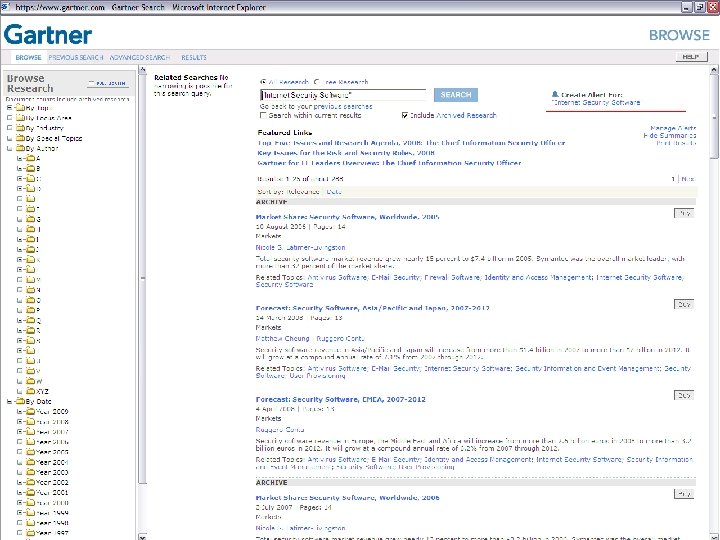Click the By Focus Area folder icon
Screen dimensions: 720x540
coord(20,118)
